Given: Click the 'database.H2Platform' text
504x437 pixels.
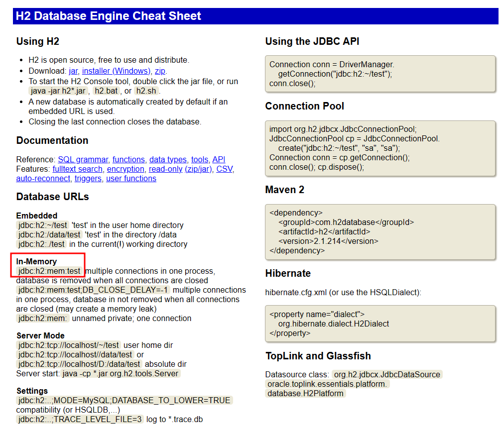Looking at the screenshot, I should click(x=305, y=394).
